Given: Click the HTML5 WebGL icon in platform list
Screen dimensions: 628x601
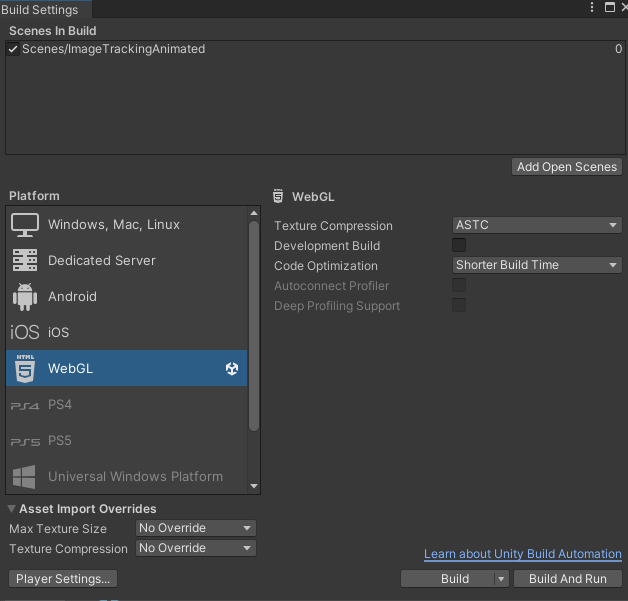Looking at the screenshot, I should pyautogui.click(x=25, y=369).
